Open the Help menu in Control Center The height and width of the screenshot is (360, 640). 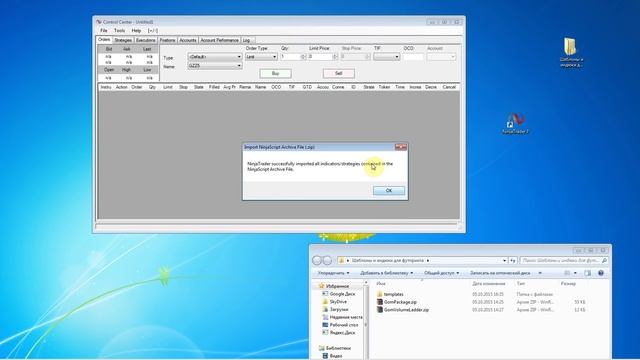(136, 31)
